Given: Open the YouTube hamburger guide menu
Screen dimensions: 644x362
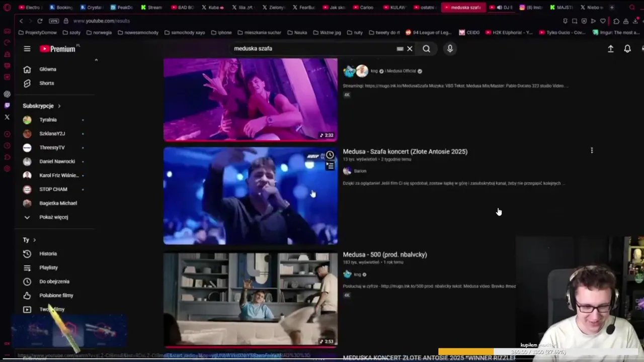Looking at the screenshot, I should 27,49.
